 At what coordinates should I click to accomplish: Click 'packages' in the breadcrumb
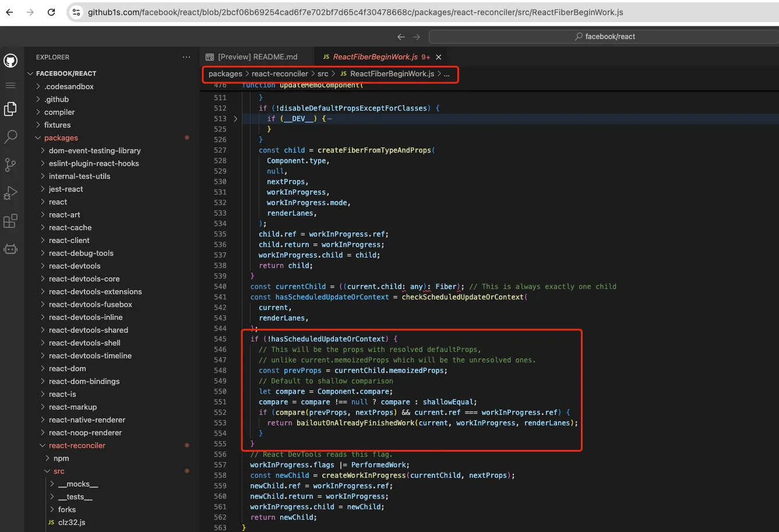pos(225,74)
